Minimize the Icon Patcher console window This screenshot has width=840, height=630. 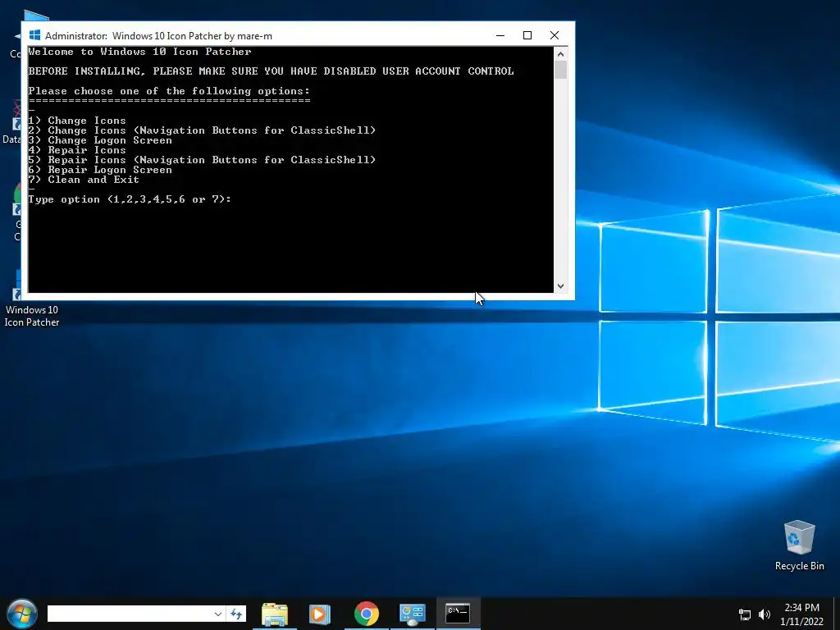pos(500,35)
